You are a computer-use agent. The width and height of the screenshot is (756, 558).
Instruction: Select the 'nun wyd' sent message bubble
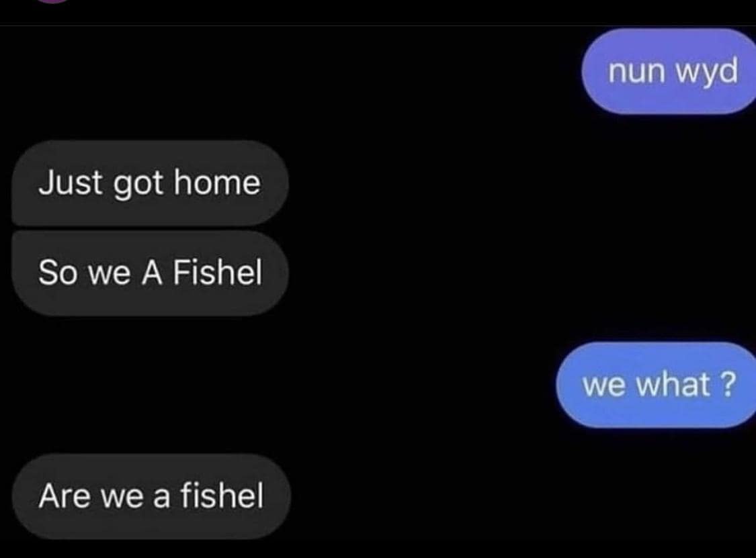669,71
